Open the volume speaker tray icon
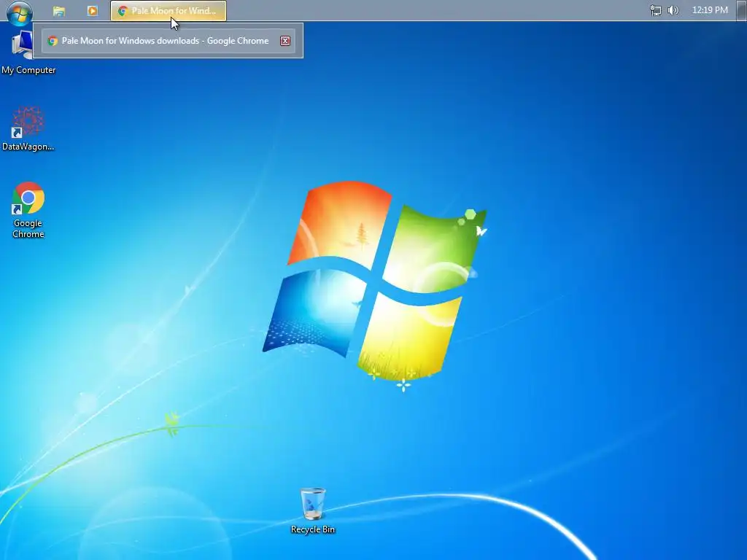This screenshot has width=747, height=560. pyautogui.click(x=673, y=10)
